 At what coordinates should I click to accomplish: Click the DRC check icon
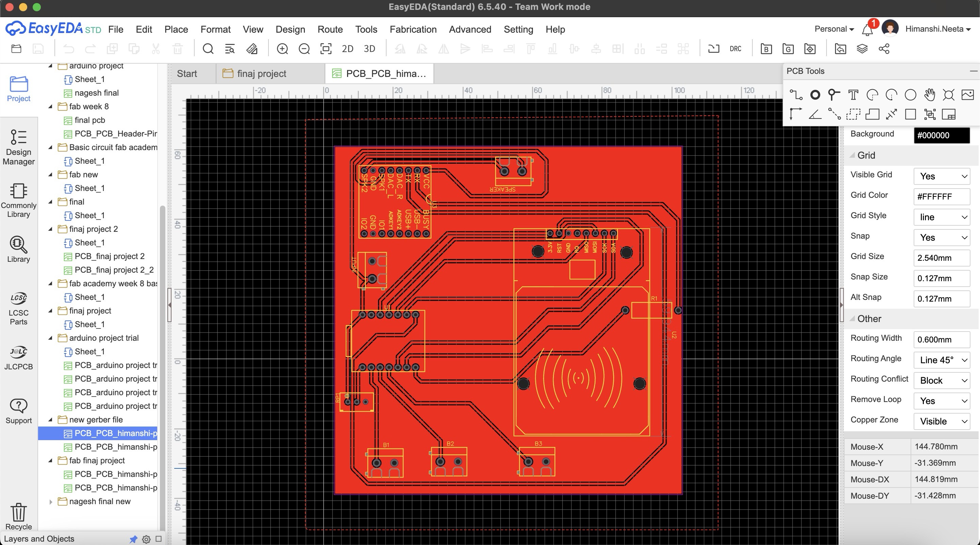735,49
